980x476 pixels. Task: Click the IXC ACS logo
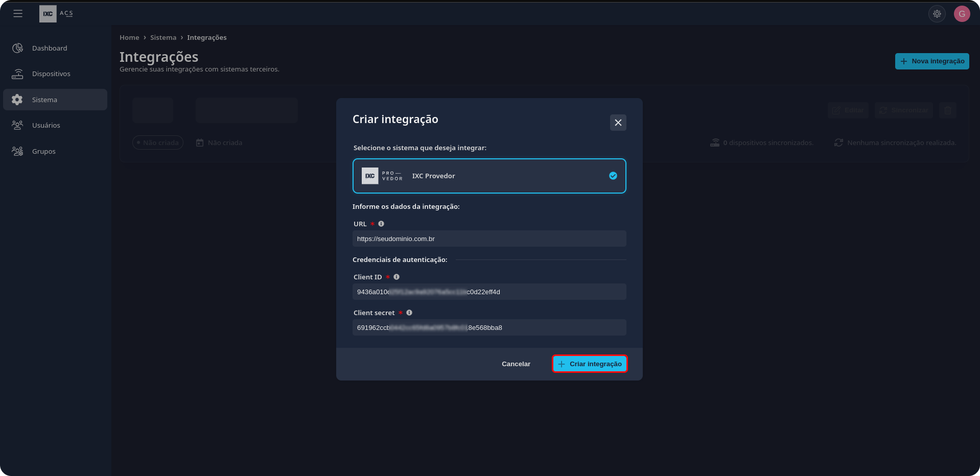click(56, 14)
